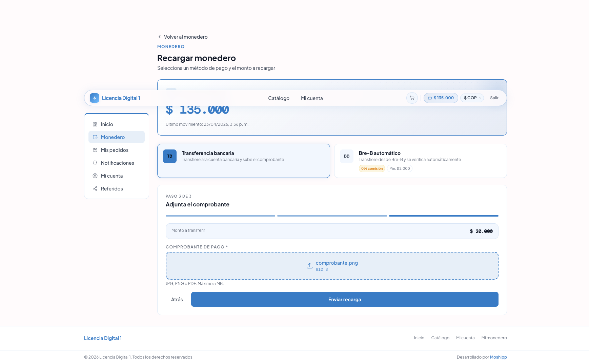Click the Licencia Digital 1 lightning logo
The image size is (589, 364).
(95, 98)
